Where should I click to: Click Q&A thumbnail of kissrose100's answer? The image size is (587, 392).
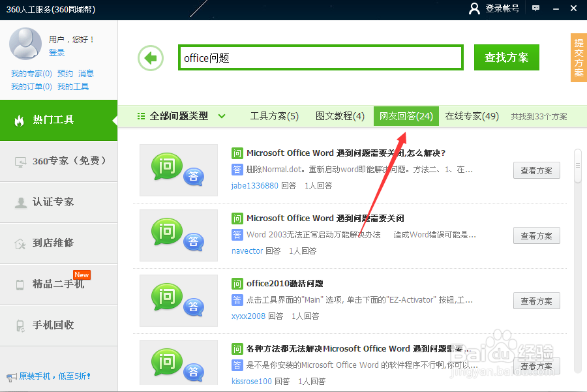(179, 363)
